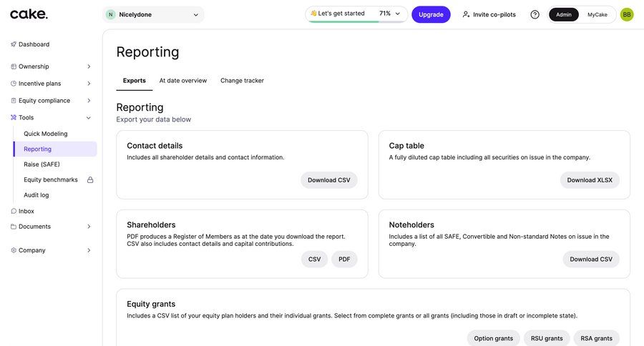Select the Exports tab
This screenshot has width=644, height=346.
(135, 81)
